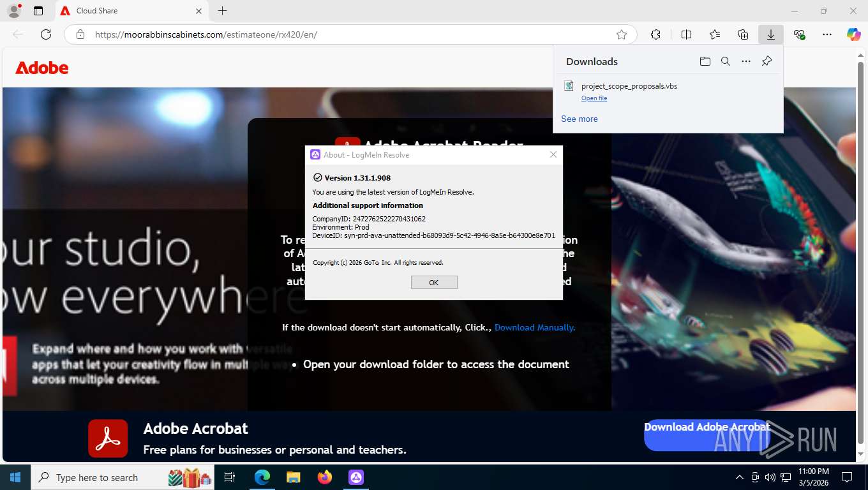Open Microsoft Edge on the taskbar
The height and width of the screenshot is (490, 868).
click(262, 477)
